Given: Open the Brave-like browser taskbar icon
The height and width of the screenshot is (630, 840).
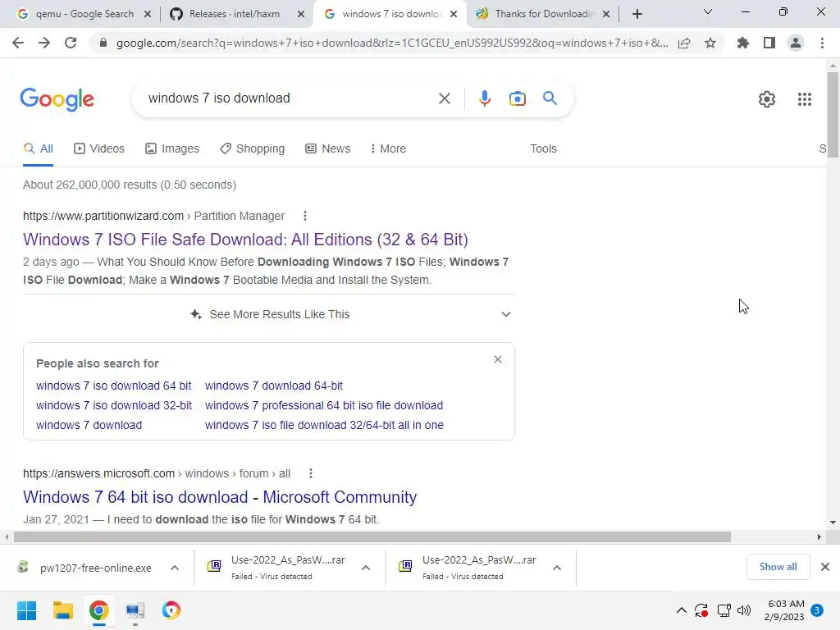Looking at the screenshot, I should (171, 610).
